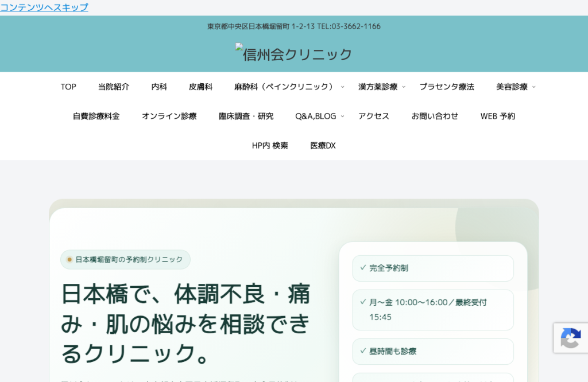This screenshot has height=382, width=588.
Task: Click the 日本橋堀留町の予約制クリニック badge
Action: [x=125, y=259]
